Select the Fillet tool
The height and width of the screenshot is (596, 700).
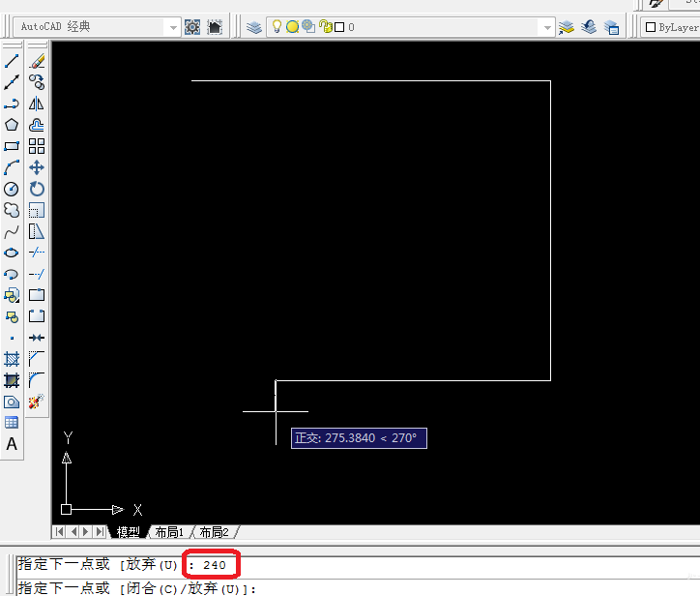click(x=37, y=380)
